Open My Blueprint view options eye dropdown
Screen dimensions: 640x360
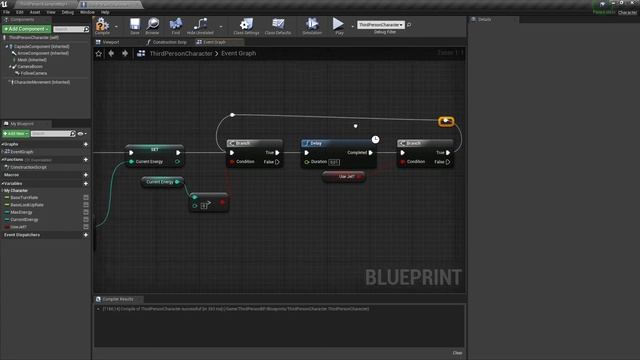(x=82, y=133)
